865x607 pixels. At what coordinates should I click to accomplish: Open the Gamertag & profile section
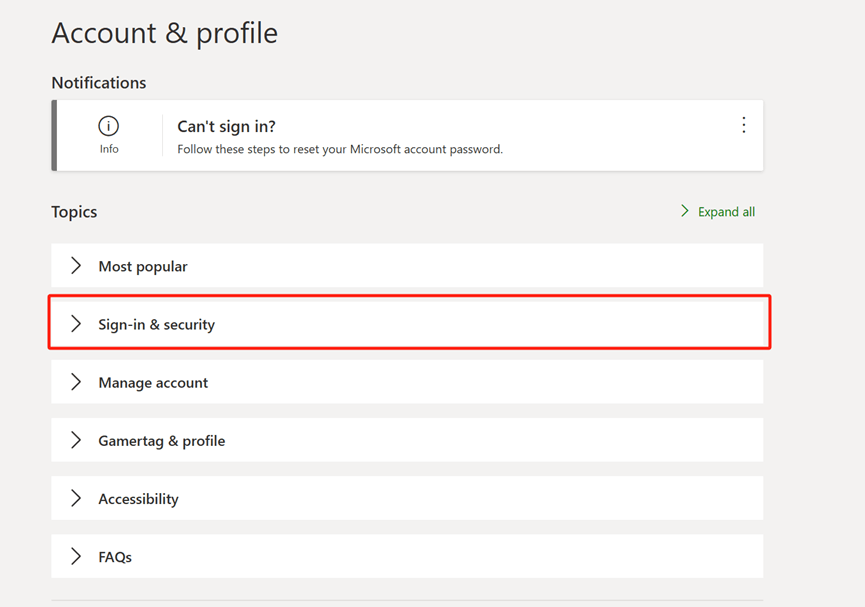pos(407,440)
